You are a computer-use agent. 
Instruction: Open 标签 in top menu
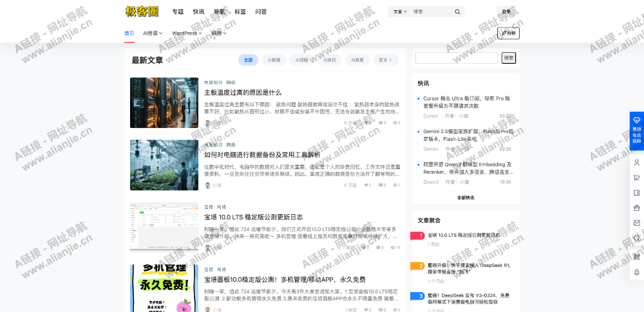click(x=240, y=12)
